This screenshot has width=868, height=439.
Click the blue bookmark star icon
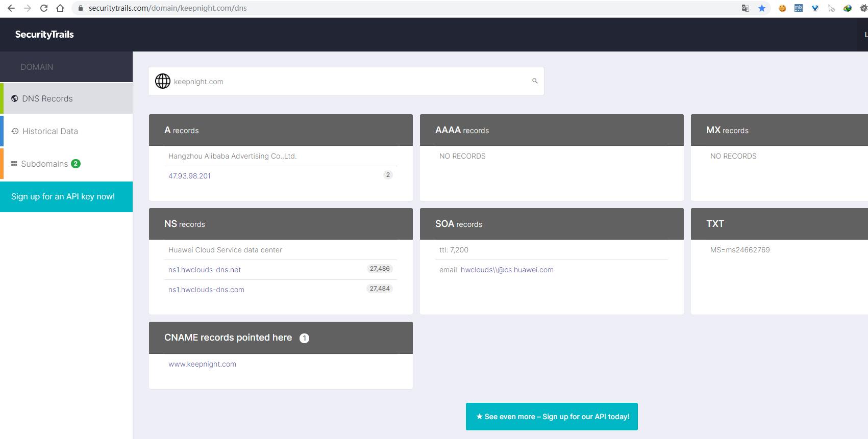762,8
